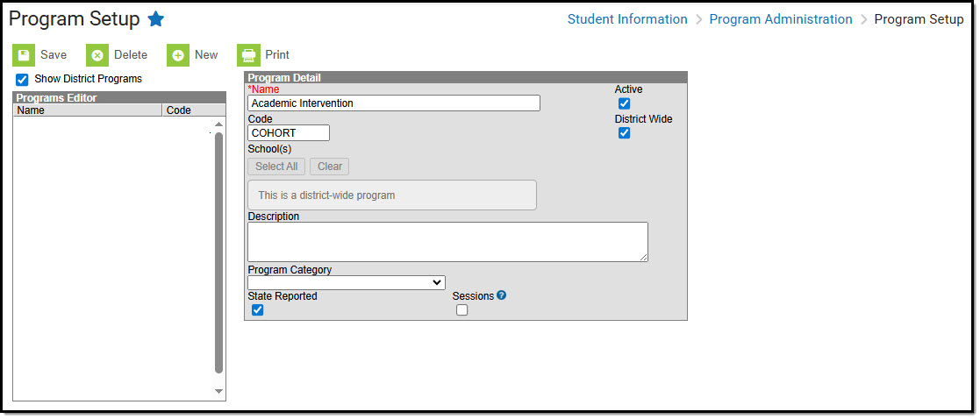This screenshot has width=980, height=419.
Task: Click the Clear schools button
Action: (330, 167)
